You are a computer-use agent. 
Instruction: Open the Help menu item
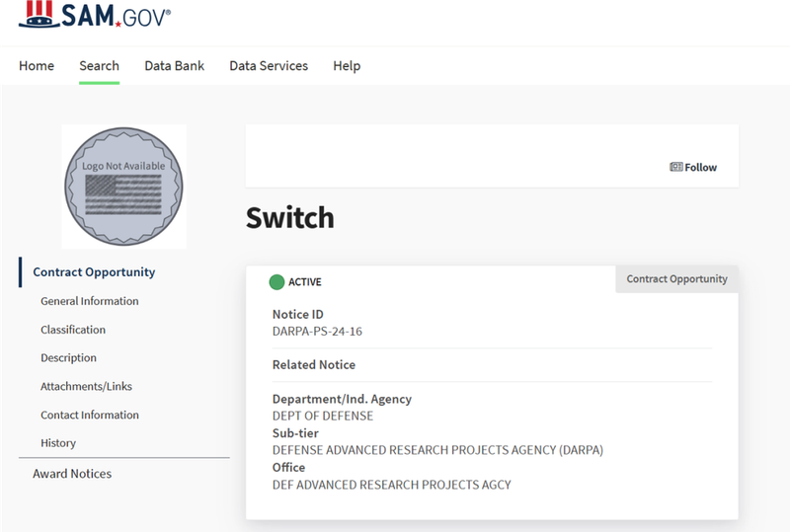[x=347, y=66]
